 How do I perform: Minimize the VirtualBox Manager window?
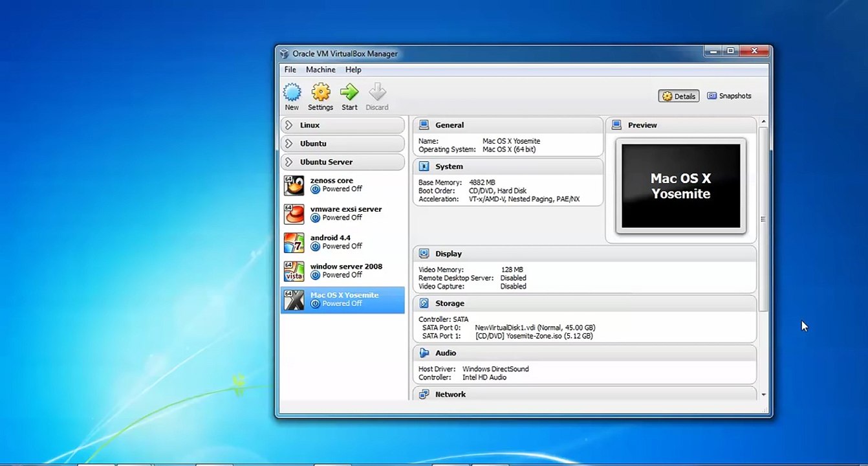[713, 51]
